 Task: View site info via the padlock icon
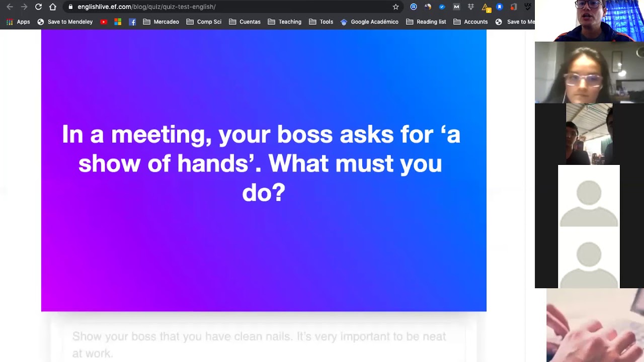[70, 7]
